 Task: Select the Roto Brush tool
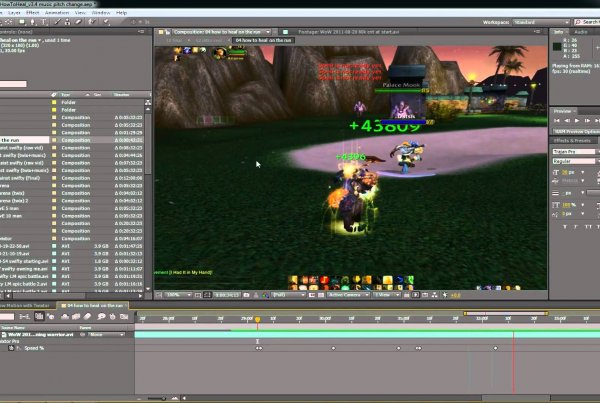tap(92, 22)
